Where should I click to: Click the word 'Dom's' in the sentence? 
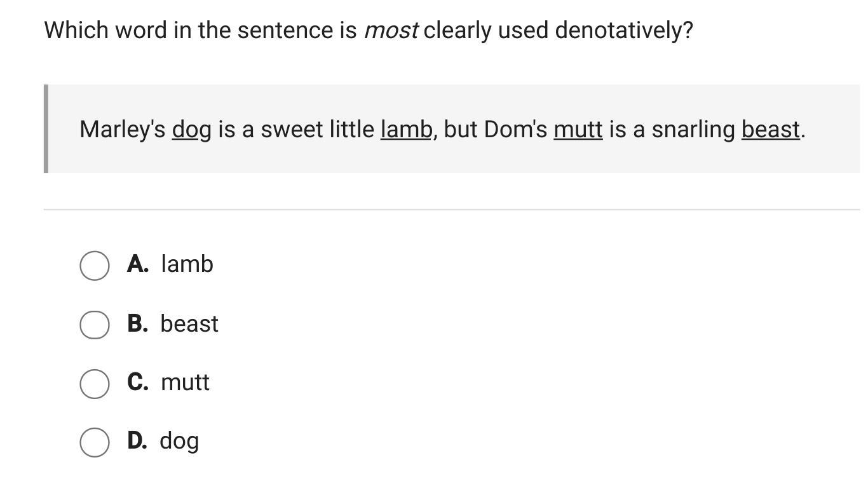pos(515,129)
